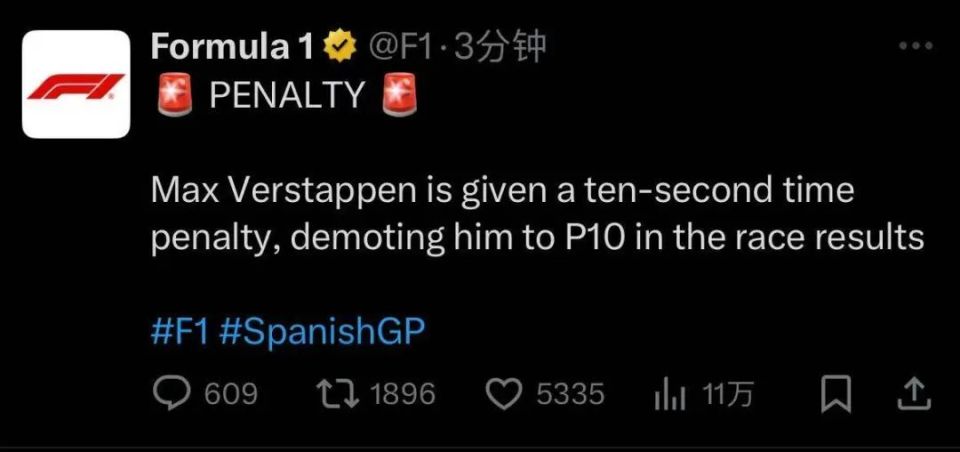Image resolution: width=960 pixels, height=452 pixels.
Task: Click the 1896 reposts count
Action: (403, 395)
